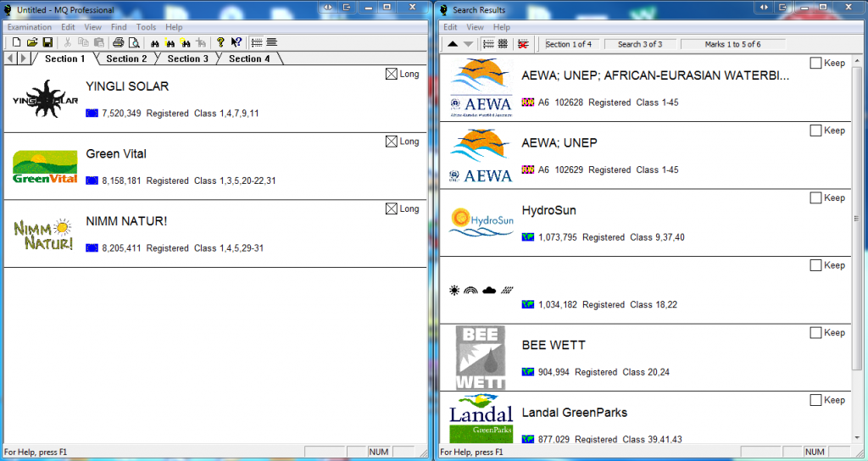Switch to Section 3 tab
The height and width of the screenshot is (461, 868).
coord(188,58)
